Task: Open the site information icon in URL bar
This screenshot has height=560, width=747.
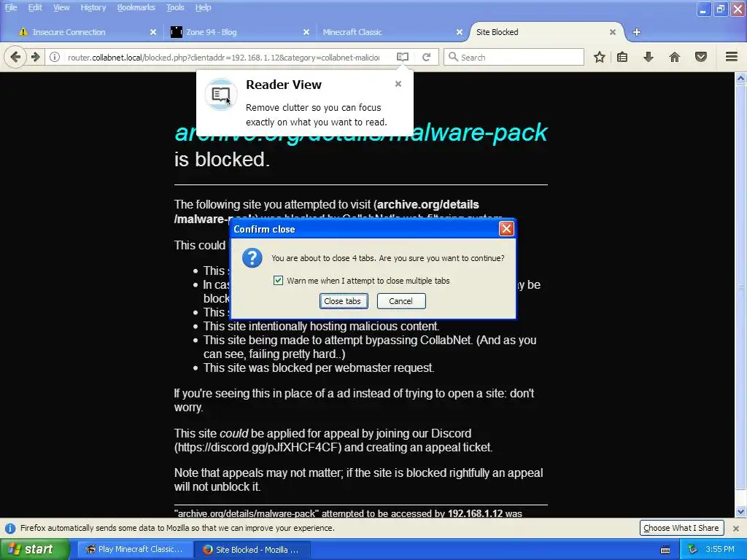Action: [x=55, y=57]
